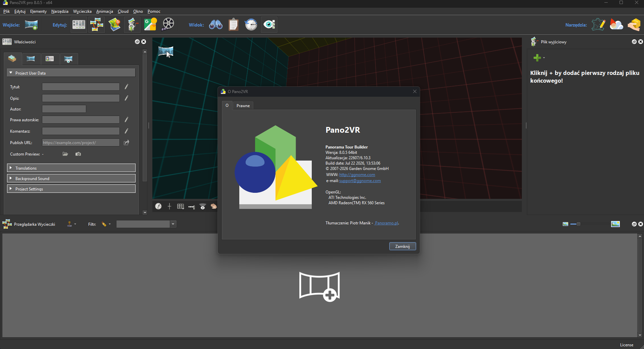Open the Cloud browser tool icon
Image resolution: width=644 pixels, height=349 pixels.
(616, 25)
